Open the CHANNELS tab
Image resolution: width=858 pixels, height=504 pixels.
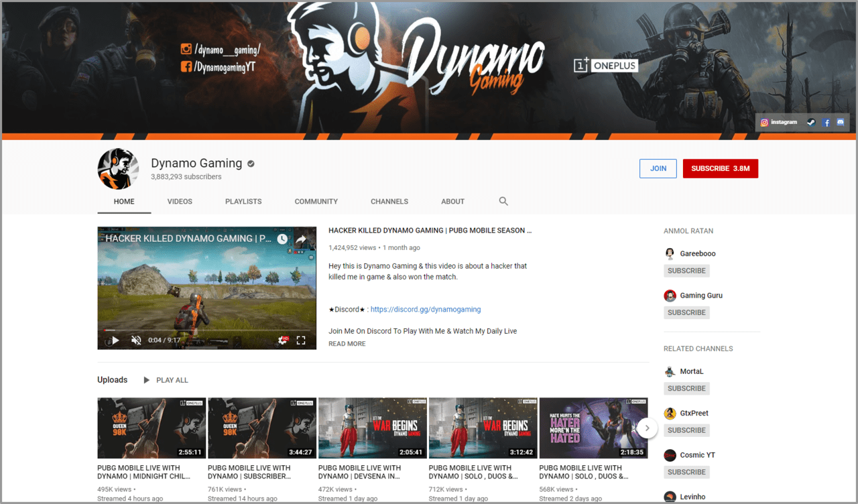click(389, 201)
